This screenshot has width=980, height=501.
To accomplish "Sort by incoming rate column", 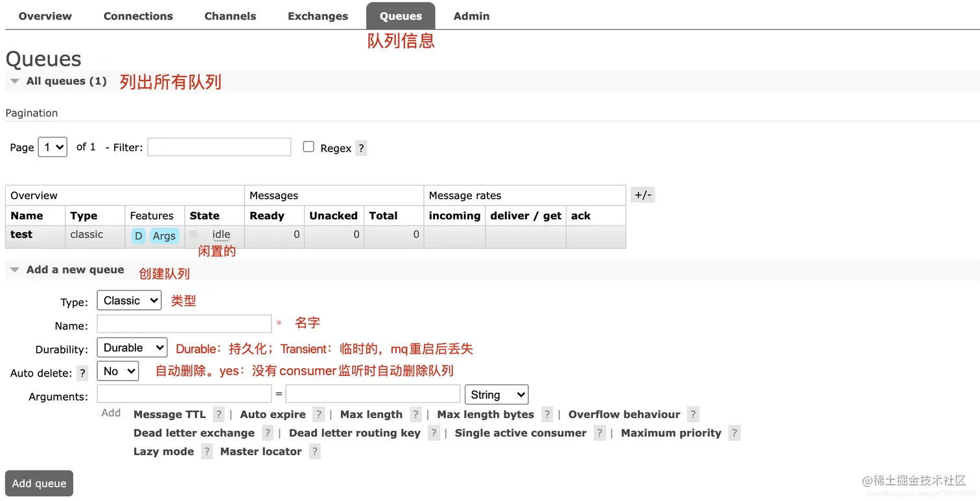I will pos(454,216).
